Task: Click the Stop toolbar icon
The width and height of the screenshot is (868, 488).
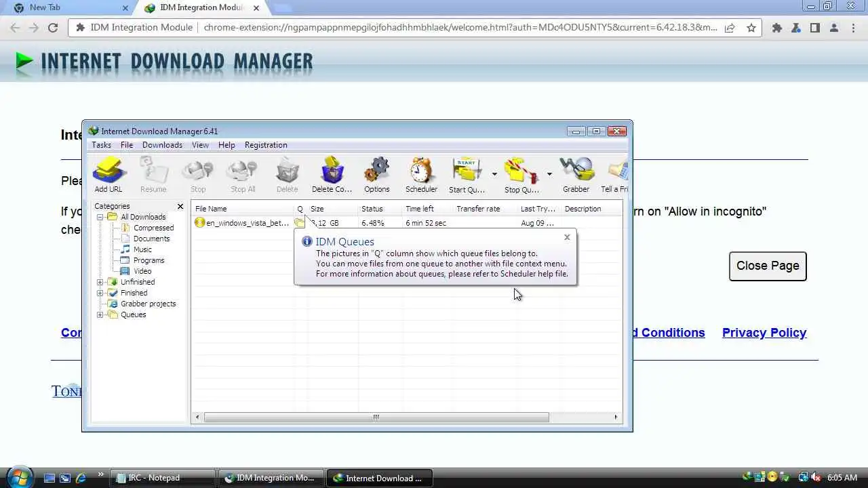Action: point(198,175)
